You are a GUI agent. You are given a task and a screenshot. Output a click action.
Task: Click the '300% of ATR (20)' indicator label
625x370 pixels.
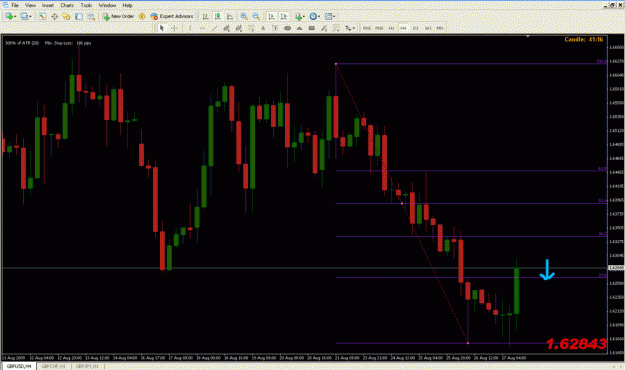22,43
